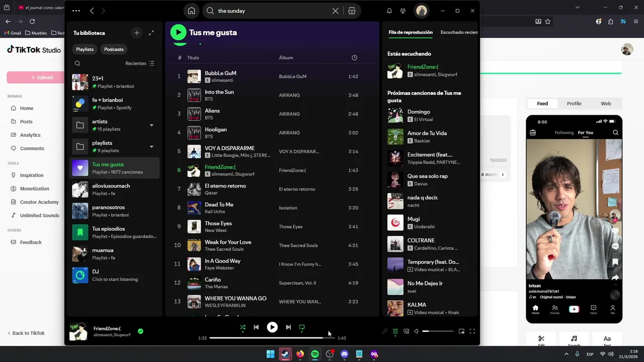Seek on the song progress bar
Screen dimensions: 644x362
272,338
